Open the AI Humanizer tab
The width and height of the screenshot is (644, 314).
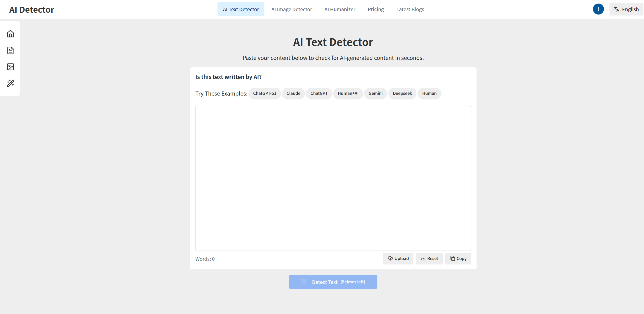[x=340, y=9]
